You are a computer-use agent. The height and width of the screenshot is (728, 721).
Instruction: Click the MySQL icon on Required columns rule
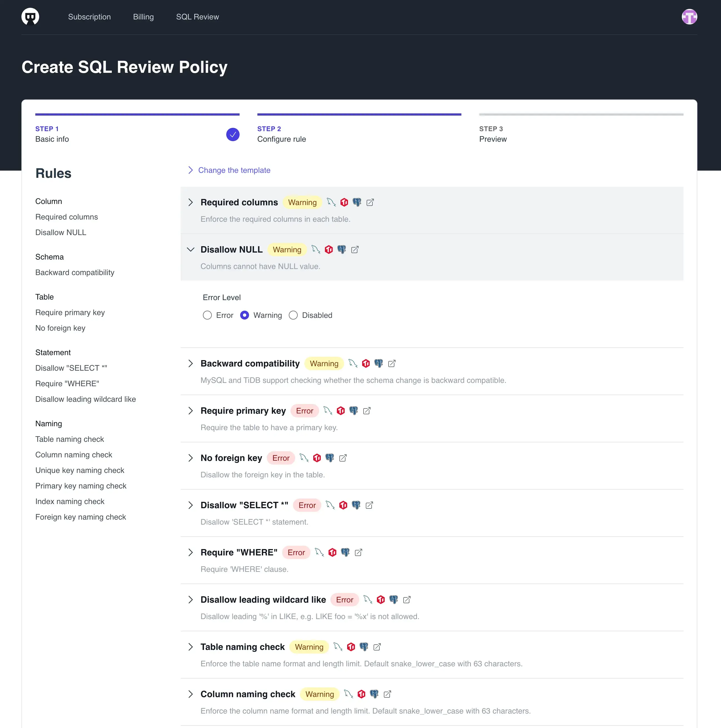click(x=331, y=202)
